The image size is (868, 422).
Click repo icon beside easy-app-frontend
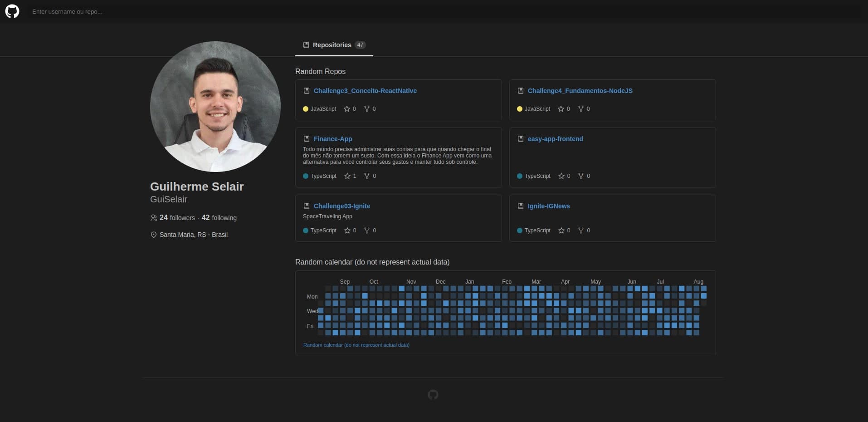(521, 139)
